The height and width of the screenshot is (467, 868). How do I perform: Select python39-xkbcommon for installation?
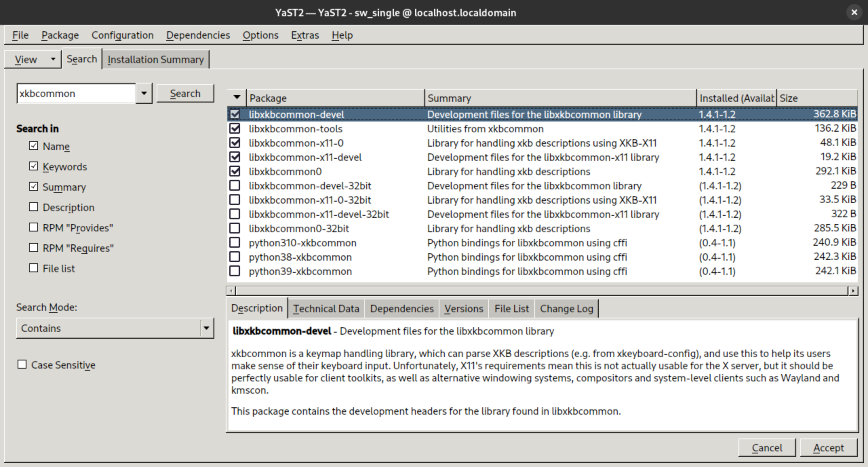(x=236, y=271)
